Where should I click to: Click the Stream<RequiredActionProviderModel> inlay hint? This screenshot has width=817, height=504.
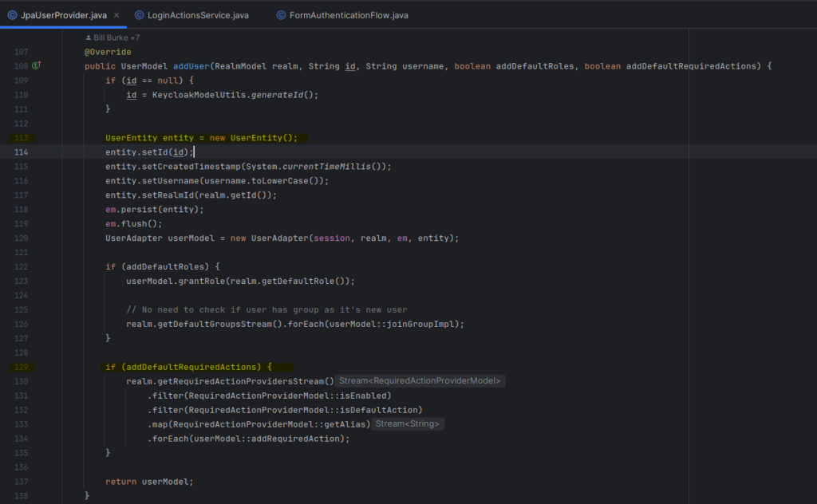[420, 381]
